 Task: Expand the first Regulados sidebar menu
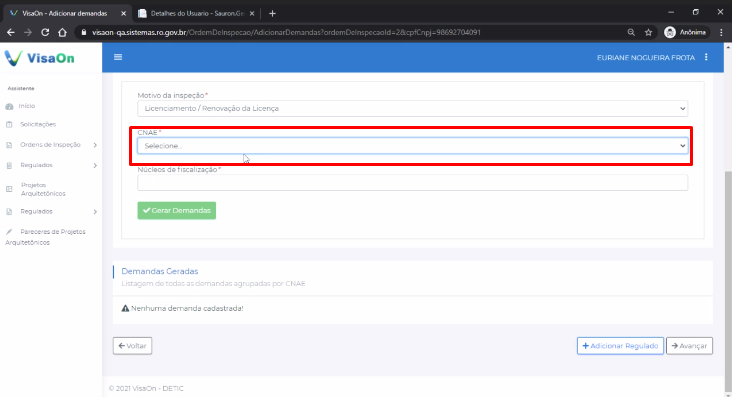click(50, 165)
